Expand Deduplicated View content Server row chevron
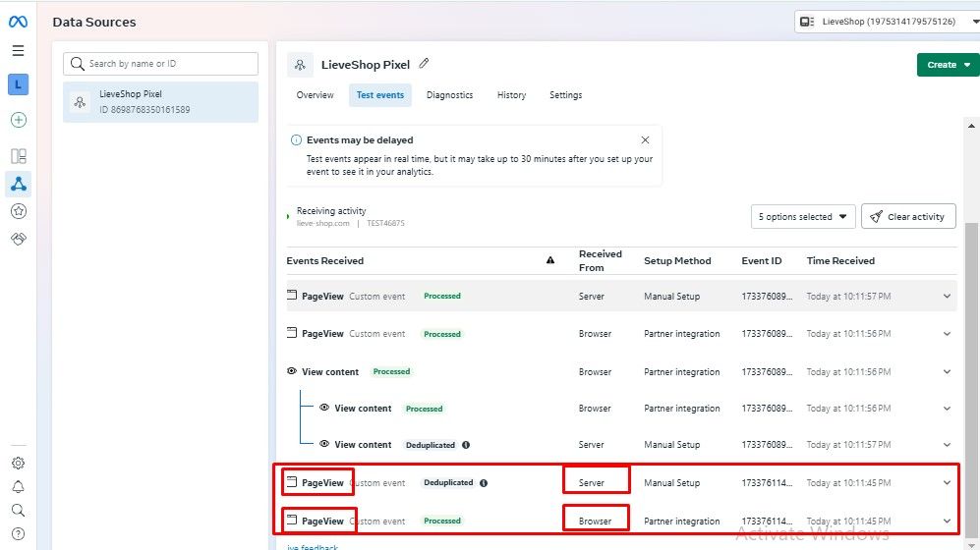 pyautogui.click(x=947, y=445)
